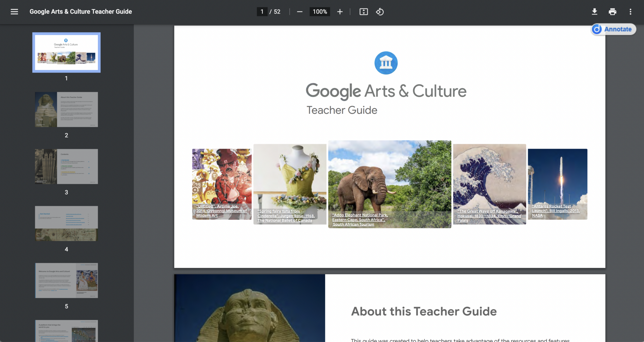Open page 5 Welcome thumbnail
This screenshot has height=342, width=644.
[66, 280]
